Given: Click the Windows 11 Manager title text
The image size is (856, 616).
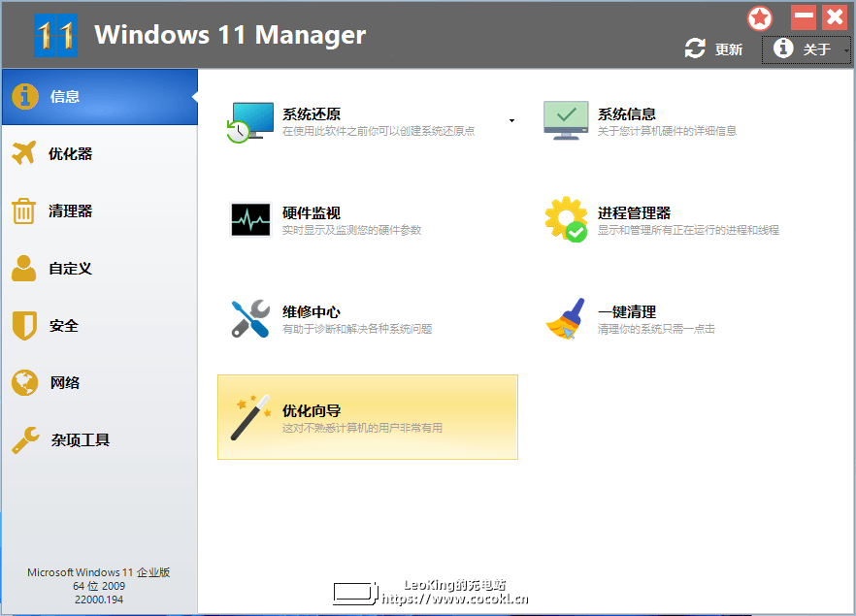Looking at the screenshot, I should (x=230, y=35).
